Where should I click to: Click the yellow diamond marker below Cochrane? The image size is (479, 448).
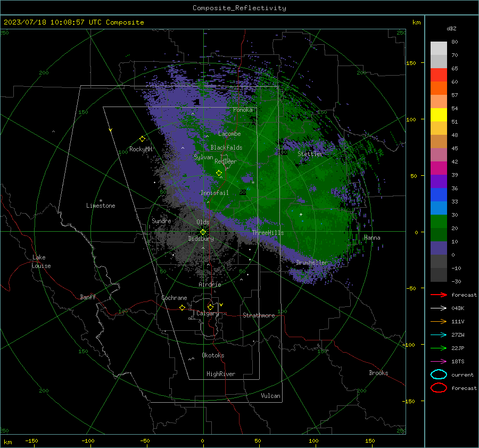(182, 307)
